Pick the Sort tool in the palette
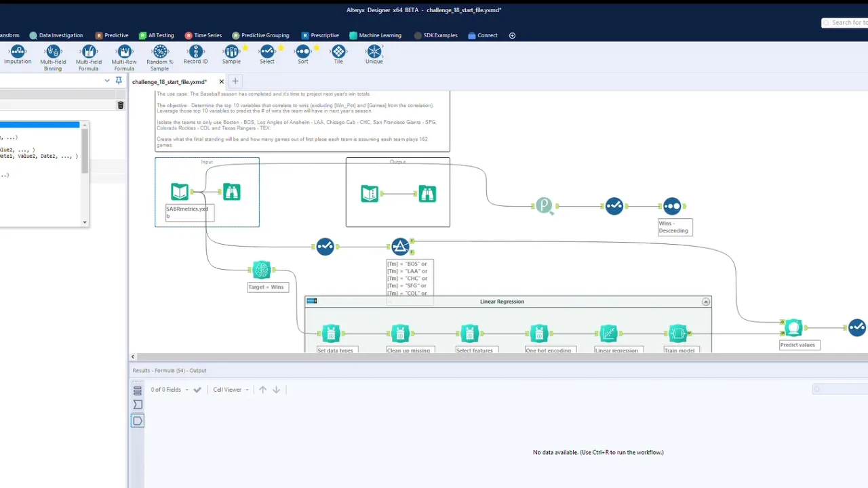868x488 pixels. click(x=302, y=55)
